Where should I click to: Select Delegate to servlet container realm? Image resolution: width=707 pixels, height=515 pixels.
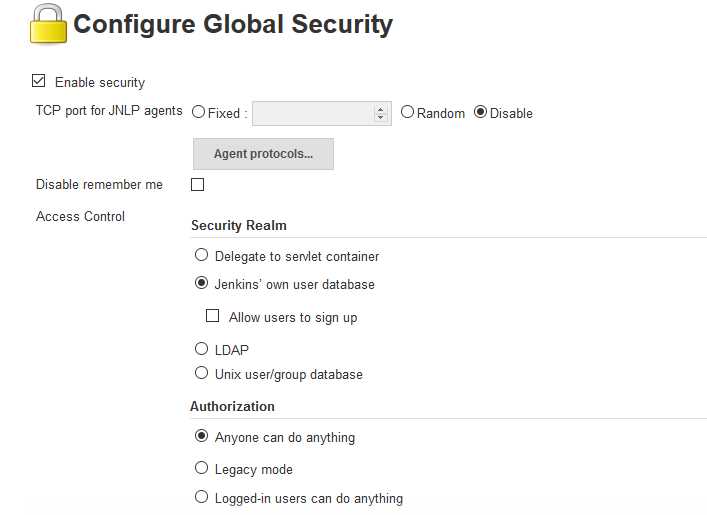click(201, 256)
